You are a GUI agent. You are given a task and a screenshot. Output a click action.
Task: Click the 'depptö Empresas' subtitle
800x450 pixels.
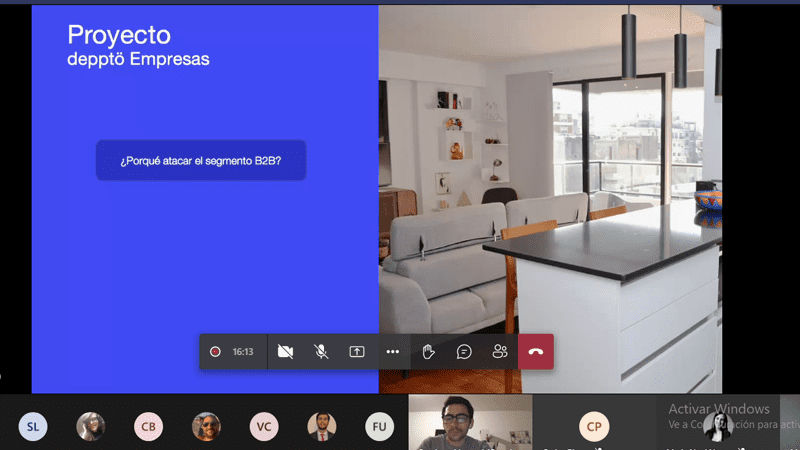pyautogui.click(x=138, y=59)
